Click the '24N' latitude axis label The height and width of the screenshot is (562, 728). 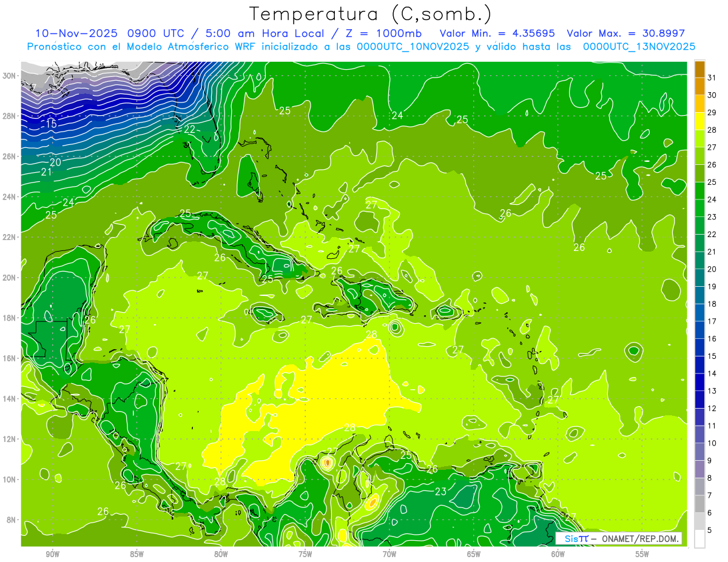tap(8, 196)
